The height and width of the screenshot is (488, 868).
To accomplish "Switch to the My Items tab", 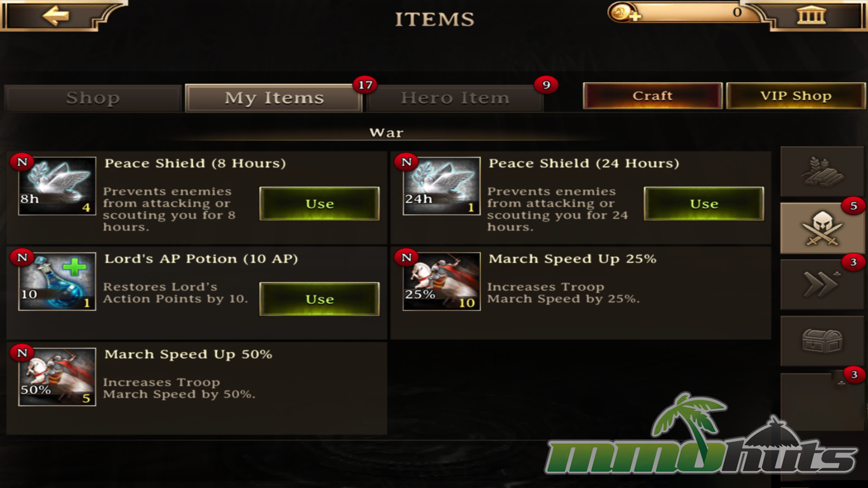I will pyautogui.click(x=274, y=98).
